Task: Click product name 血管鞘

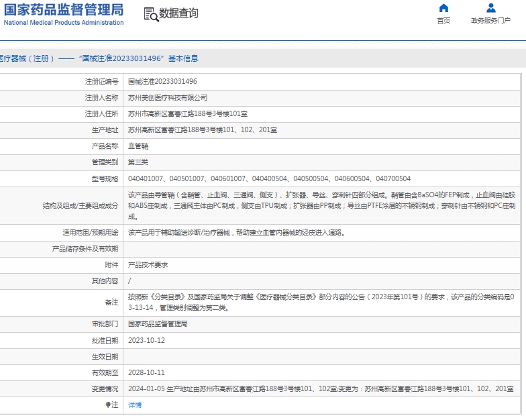Action: point(138,146)
